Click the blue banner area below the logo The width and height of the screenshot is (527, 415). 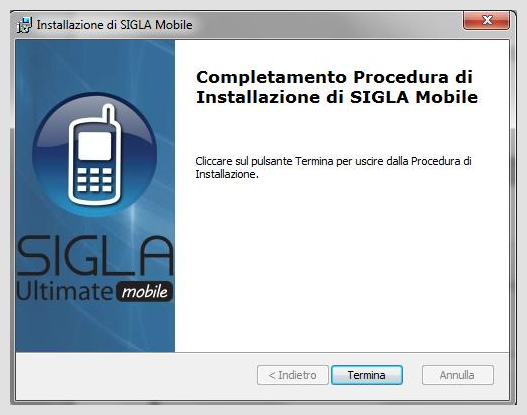click(x=95, y=326)
